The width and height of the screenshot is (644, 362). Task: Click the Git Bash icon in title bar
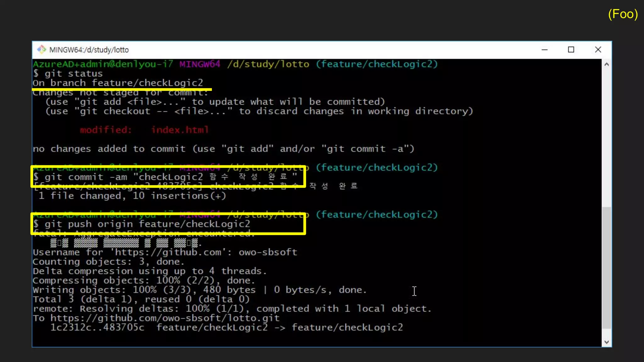[41, 50]
